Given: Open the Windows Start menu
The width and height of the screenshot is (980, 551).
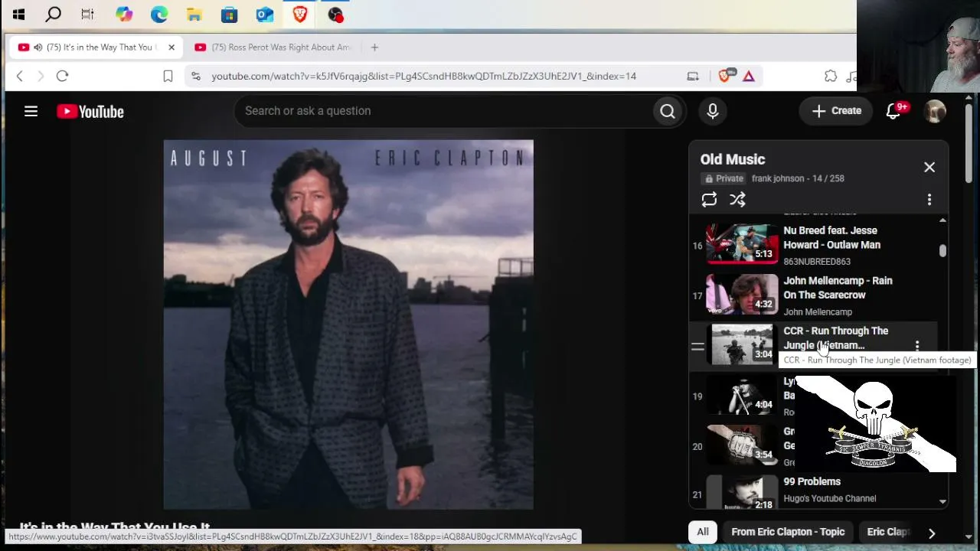Looking at the screenshot, I should coord(18,14).
